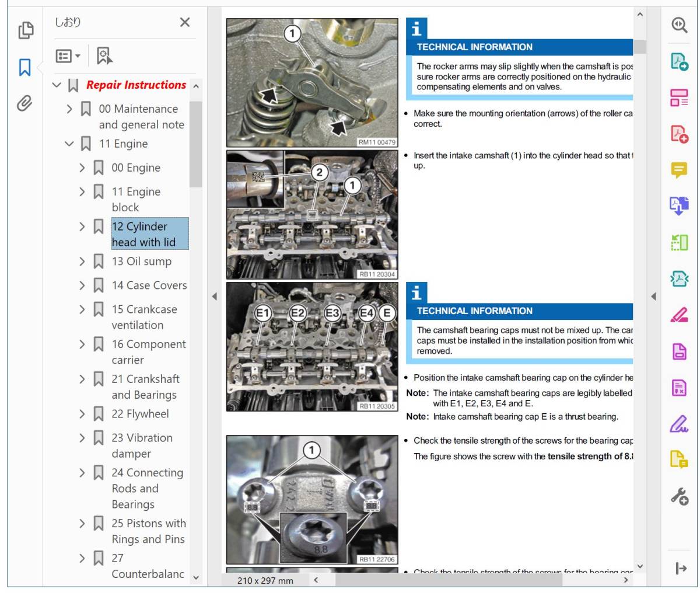Expand the 23 Vibration damper bookmark
Viewport: 700px width, 596px height.
[x=82, y=438]
